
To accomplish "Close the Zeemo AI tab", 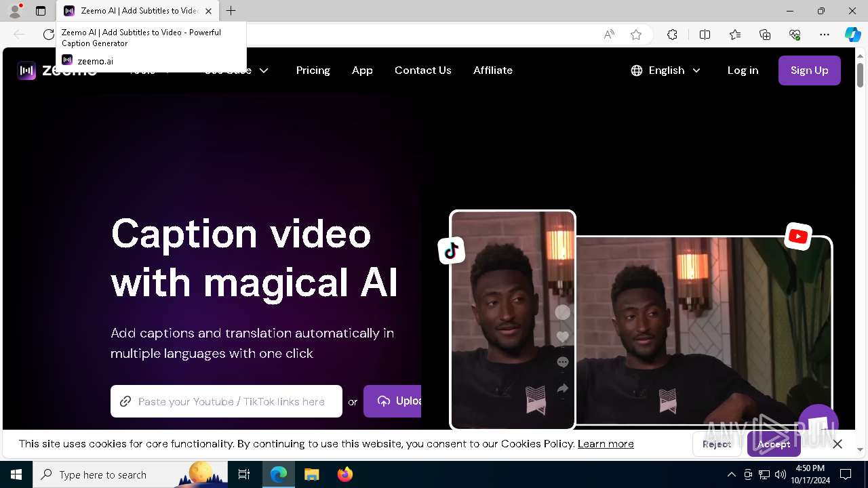I will coord(208,11).
